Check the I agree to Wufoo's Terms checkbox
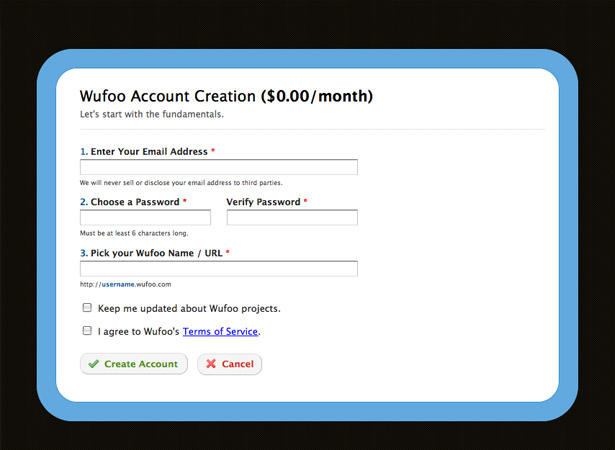615x450 pixels. 87,331
